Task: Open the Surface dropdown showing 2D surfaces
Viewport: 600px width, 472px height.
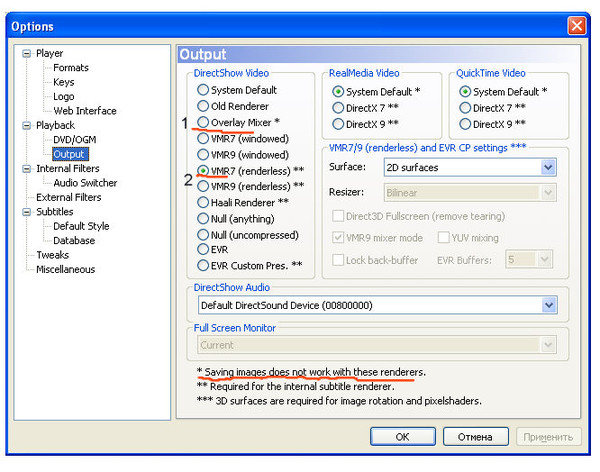Action: (x=470, y=168)
